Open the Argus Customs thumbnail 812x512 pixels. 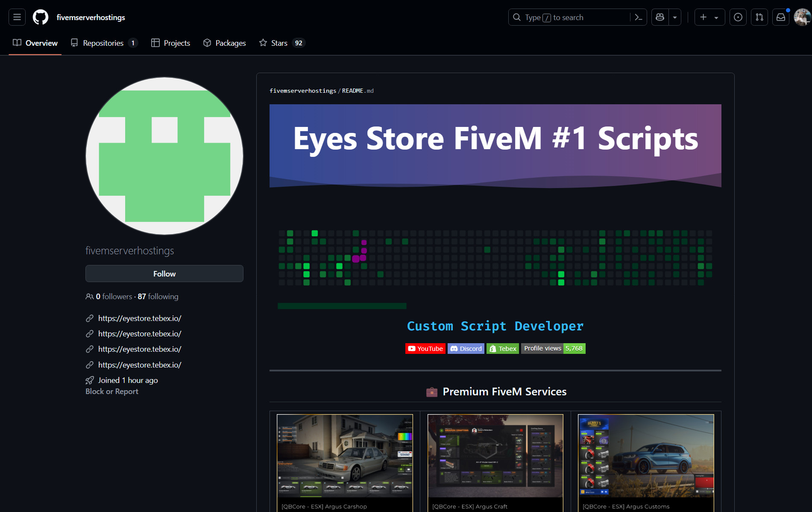(646, 456)
